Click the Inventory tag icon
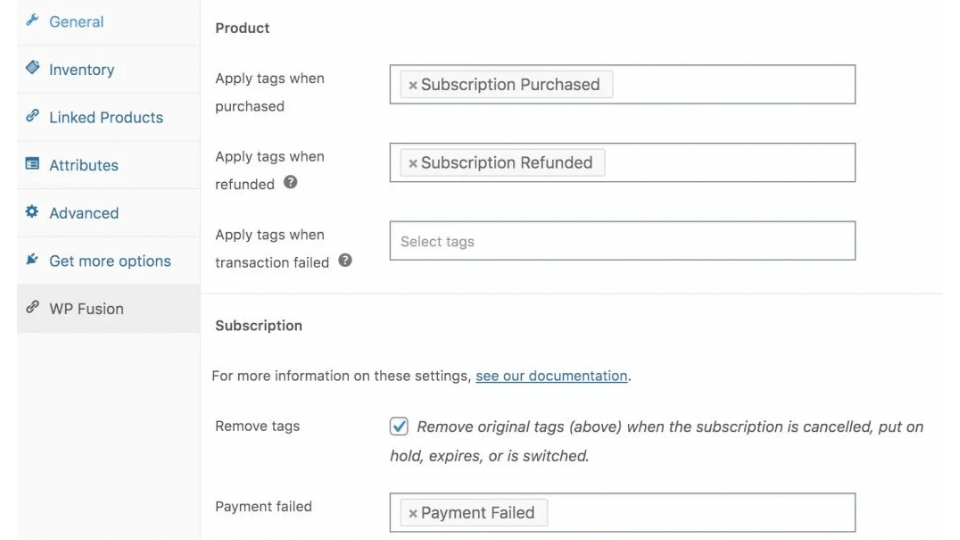Screen dimensions: 960x540 (x=32, y=67)
